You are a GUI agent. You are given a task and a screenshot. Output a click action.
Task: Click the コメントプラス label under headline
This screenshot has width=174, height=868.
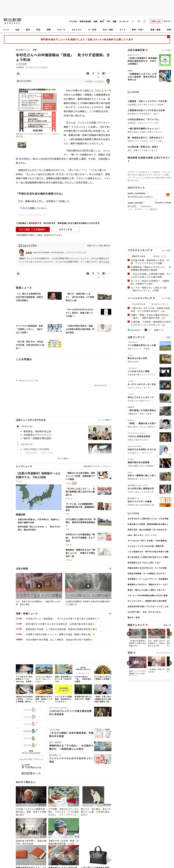[24, 81]
